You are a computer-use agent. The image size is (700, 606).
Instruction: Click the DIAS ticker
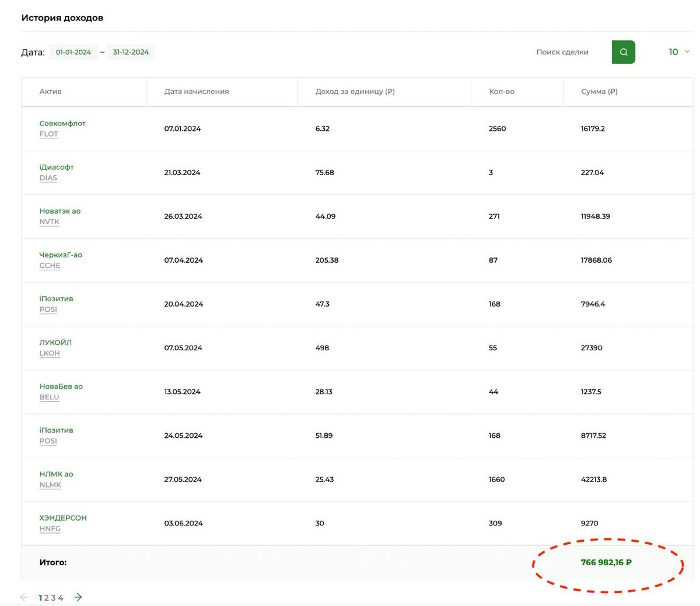tap(48, 178)
